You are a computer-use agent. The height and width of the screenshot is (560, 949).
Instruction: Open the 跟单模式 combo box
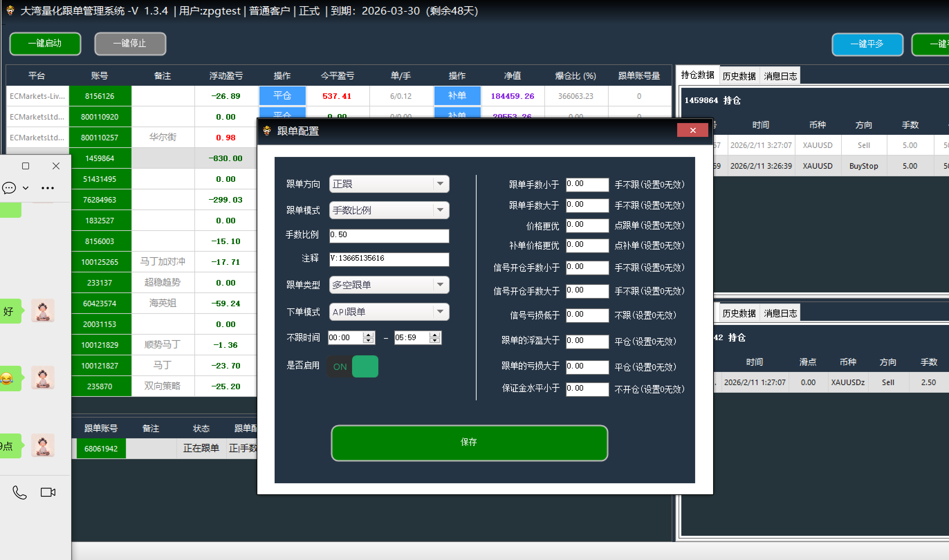[440, 210]
